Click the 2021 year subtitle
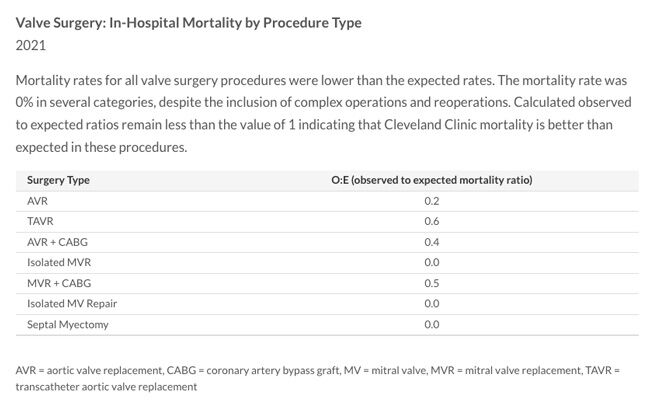650x404 pixels. pyautogui.click(x=33, y=45)
